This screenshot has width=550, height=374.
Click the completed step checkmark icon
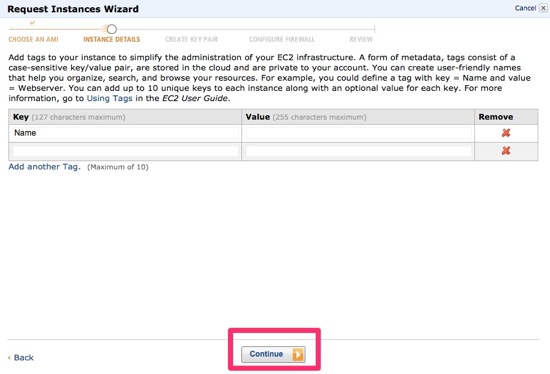(x=32, y=23)
